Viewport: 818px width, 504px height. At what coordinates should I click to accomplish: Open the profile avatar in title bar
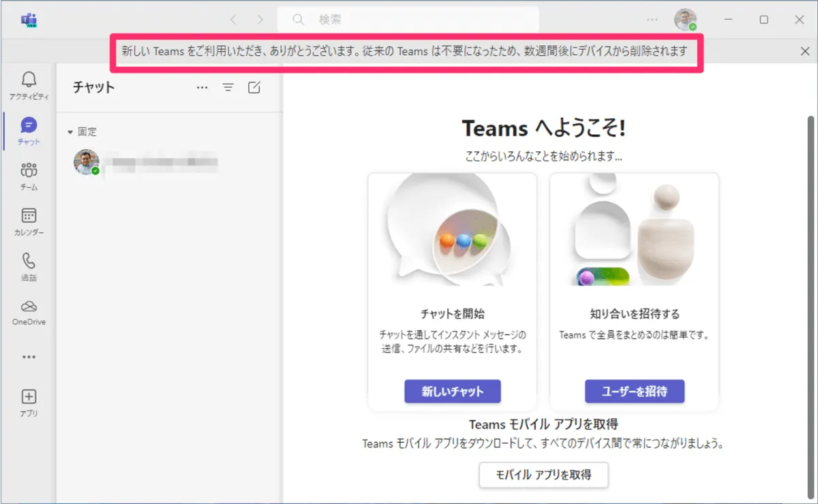[x=685, y=20]
